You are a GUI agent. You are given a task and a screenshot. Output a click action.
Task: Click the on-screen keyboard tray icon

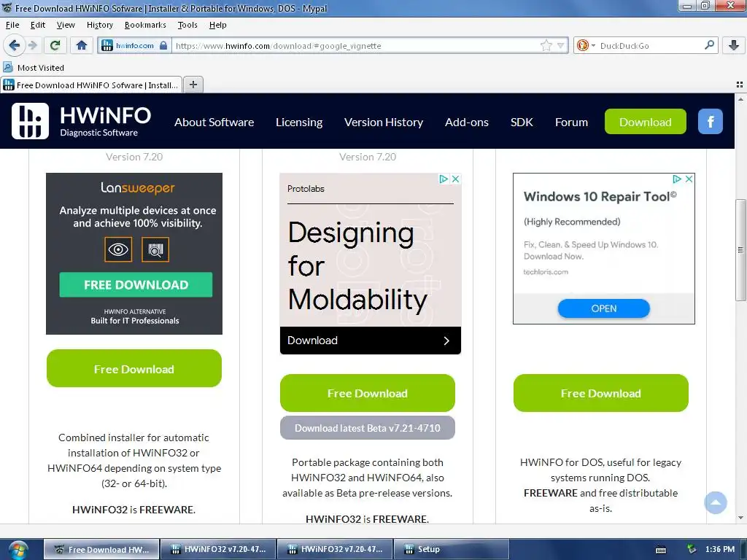pyautogui.click(x=661, y=550)
